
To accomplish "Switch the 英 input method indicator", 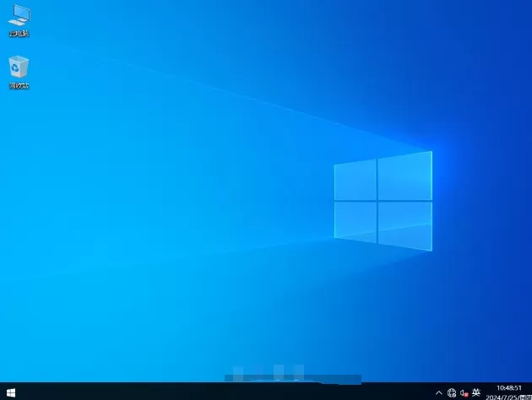I will pyautogui.click(x=476, y=392).
